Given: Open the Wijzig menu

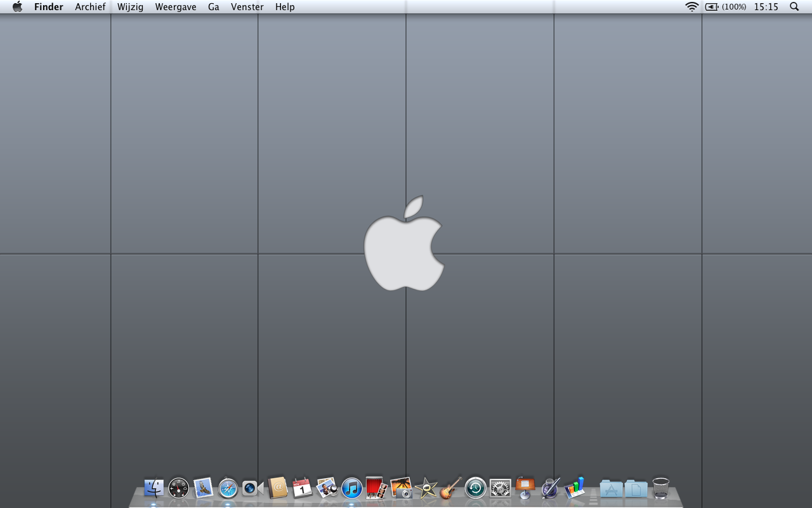Looking at the screenshot, I should (130, 7).
